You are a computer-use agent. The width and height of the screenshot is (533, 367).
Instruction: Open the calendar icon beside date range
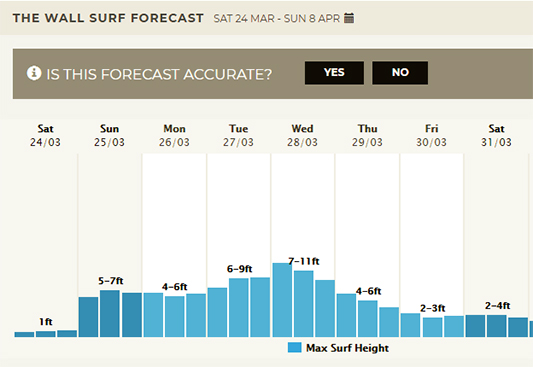pos(349,18)
